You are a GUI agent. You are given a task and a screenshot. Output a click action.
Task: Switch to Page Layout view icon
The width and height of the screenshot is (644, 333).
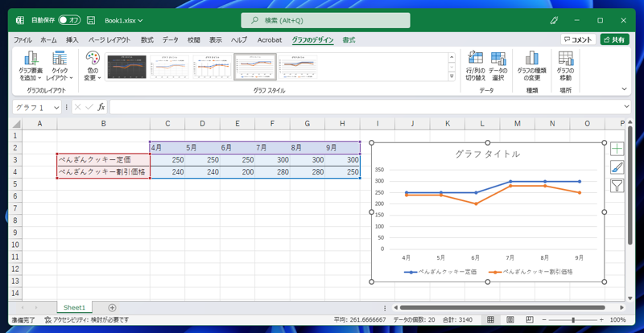[510, 319]
